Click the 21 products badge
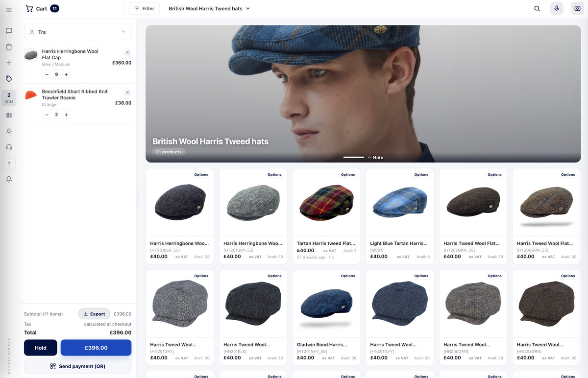 click(169, 152)
